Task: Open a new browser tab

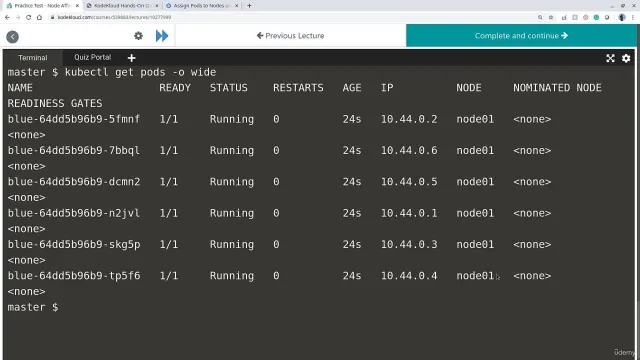Action: click(249, 6)
